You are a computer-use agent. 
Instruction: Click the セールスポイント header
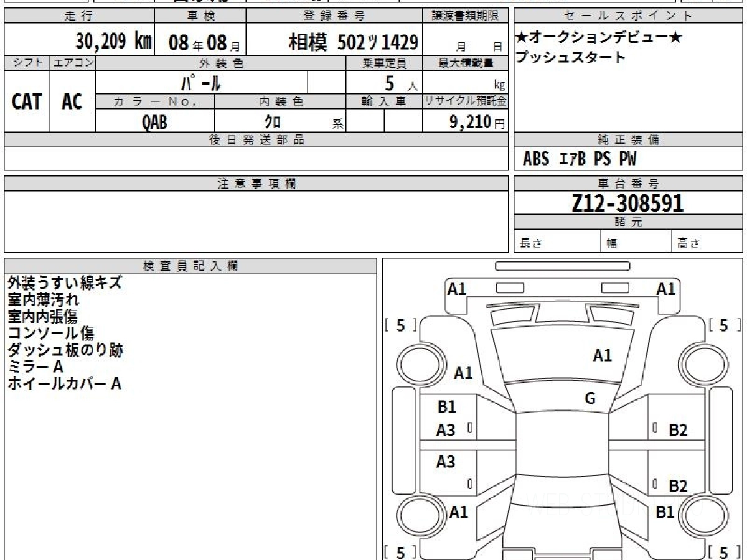pos(629,16)
